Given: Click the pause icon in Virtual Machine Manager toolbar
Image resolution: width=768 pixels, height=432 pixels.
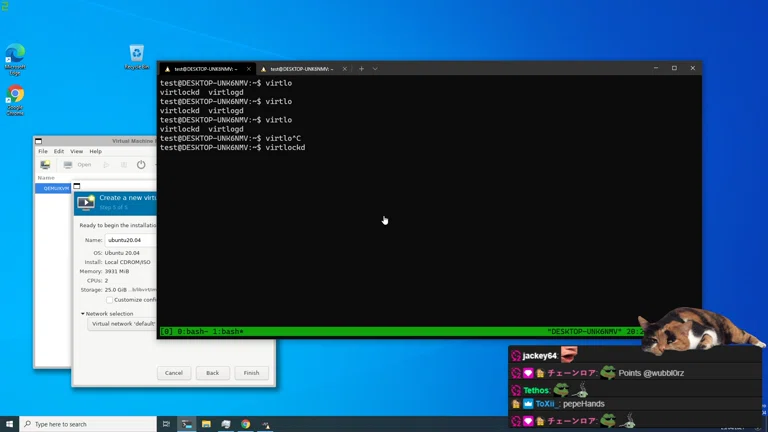Looking at the screenshot, I should tap(123, 165).
